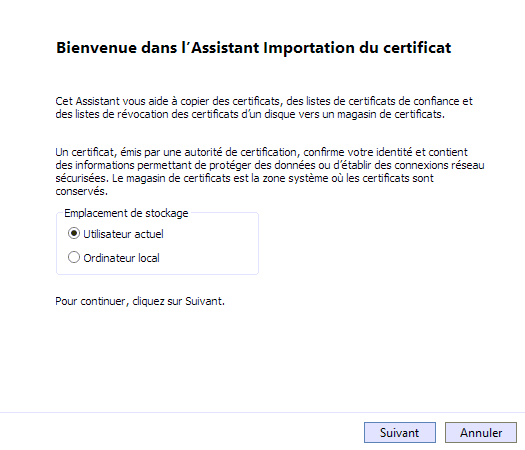The width and height of the screenshot is (525, 450).
Task: Click the 'Emplacement de stockage' group label
Action: (126, 213)
